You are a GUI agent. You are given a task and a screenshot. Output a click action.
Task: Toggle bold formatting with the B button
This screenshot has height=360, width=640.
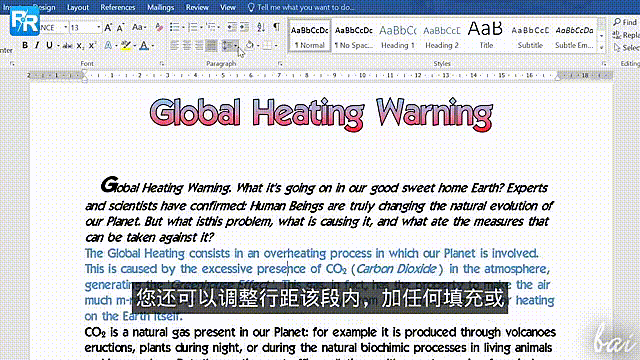[25, 45]
